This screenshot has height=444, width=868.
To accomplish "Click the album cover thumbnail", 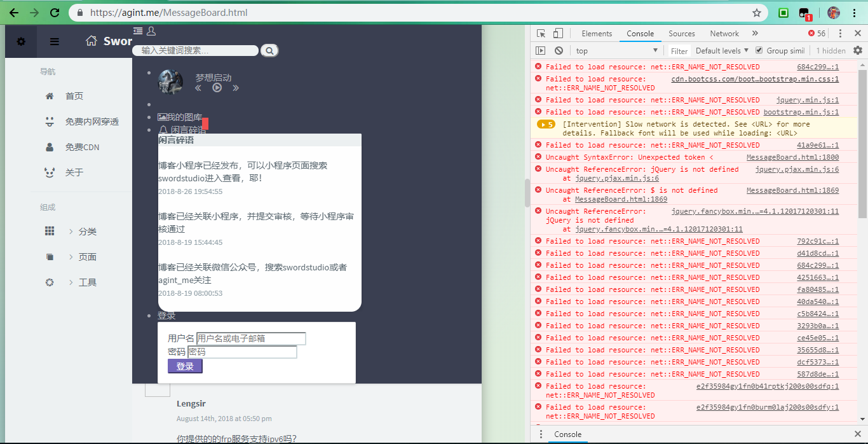I will [170, 82].
